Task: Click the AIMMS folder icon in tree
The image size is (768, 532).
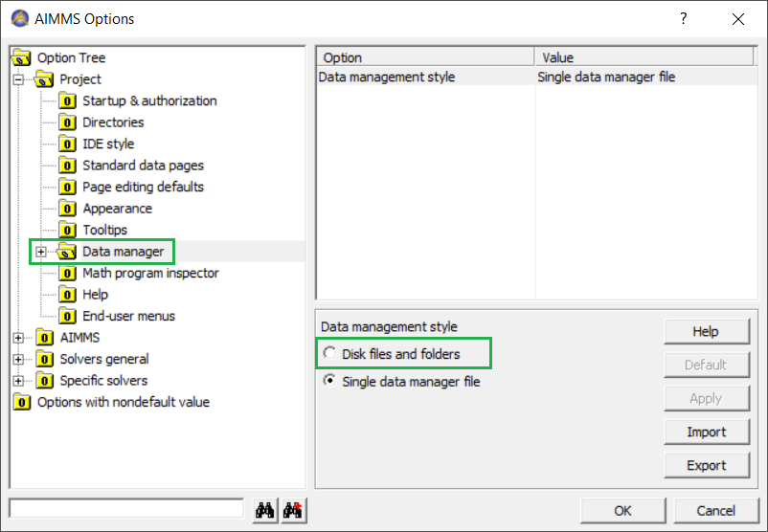Action: tap(45, 338)
